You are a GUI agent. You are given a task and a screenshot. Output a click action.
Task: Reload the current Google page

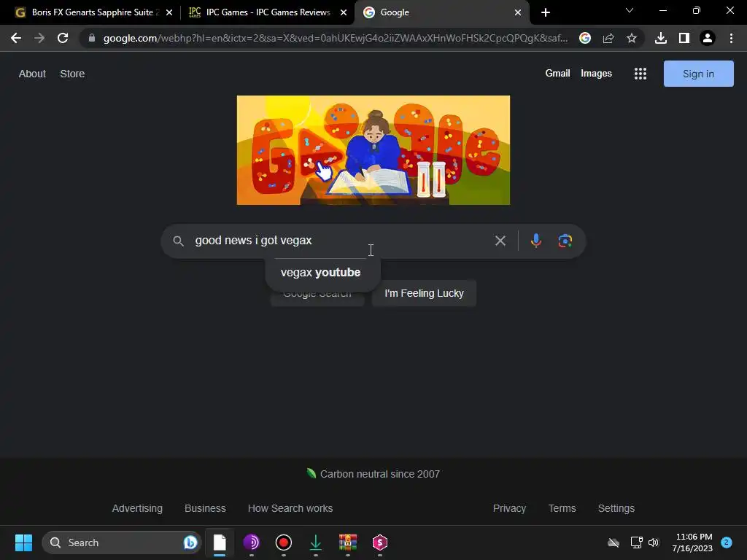point(63,38)
